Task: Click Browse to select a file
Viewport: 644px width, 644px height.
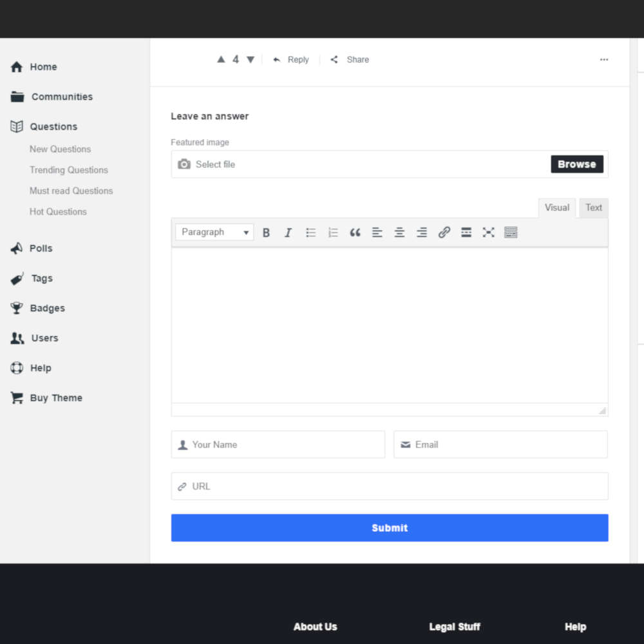Action: 576,164
